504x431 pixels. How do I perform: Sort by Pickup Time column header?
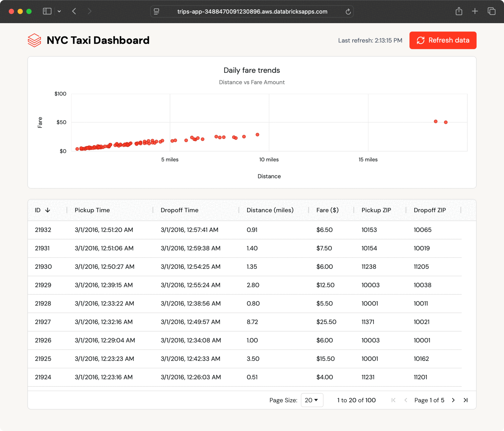92,210
